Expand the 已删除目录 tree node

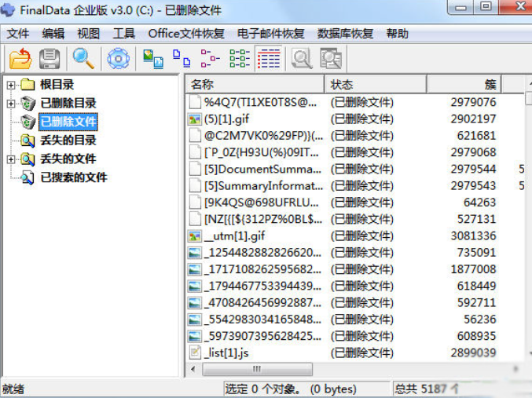tap(11, 104)
